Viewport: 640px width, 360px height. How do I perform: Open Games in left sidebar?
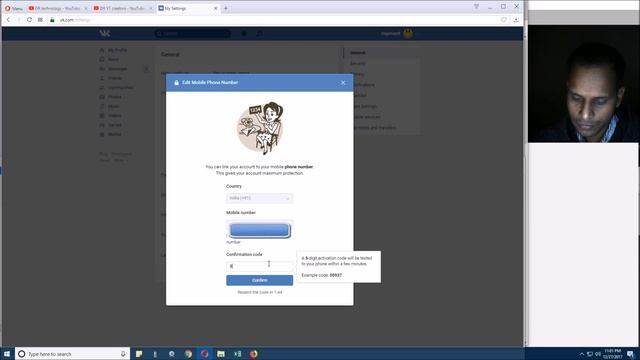click(111, 125)
